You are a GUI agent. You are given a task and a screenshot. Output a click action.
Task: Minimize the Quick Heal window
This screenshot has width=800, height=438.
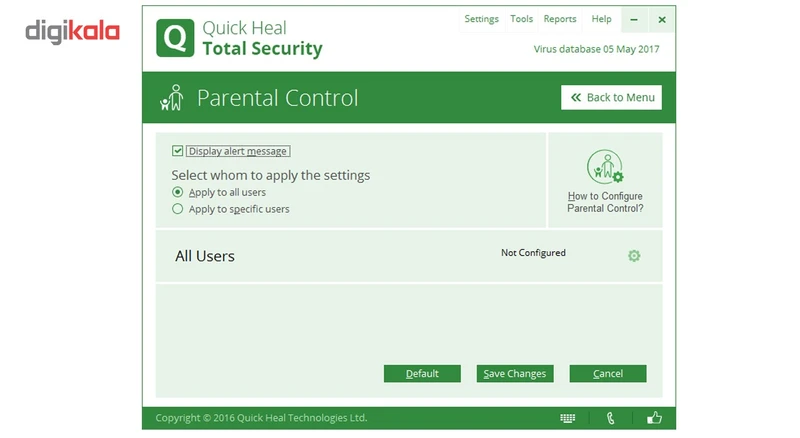pyautogui.click(x=634, y=19)
